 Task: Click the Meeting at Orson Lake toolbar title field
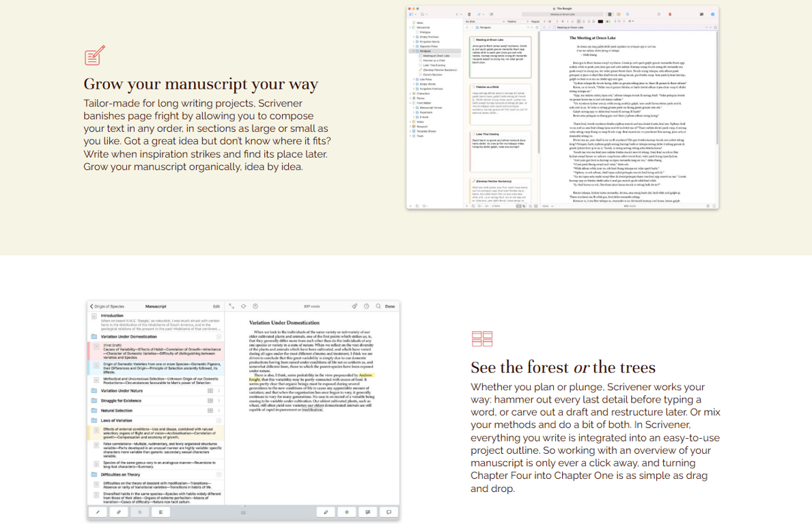pos(563,14)
